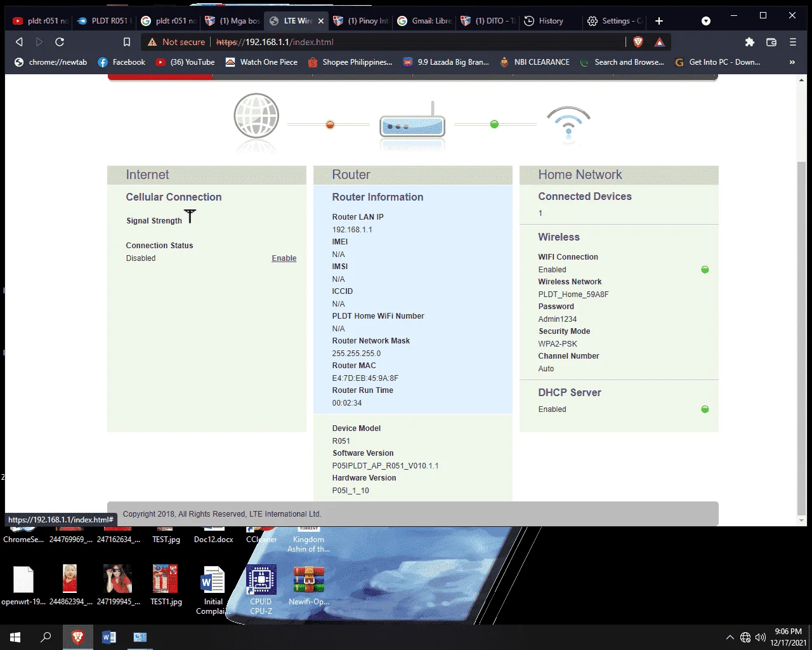Viewport: 812px width, 650px height.
Task: Open Facebook bookmark
Action: click(x=121, y=62)
